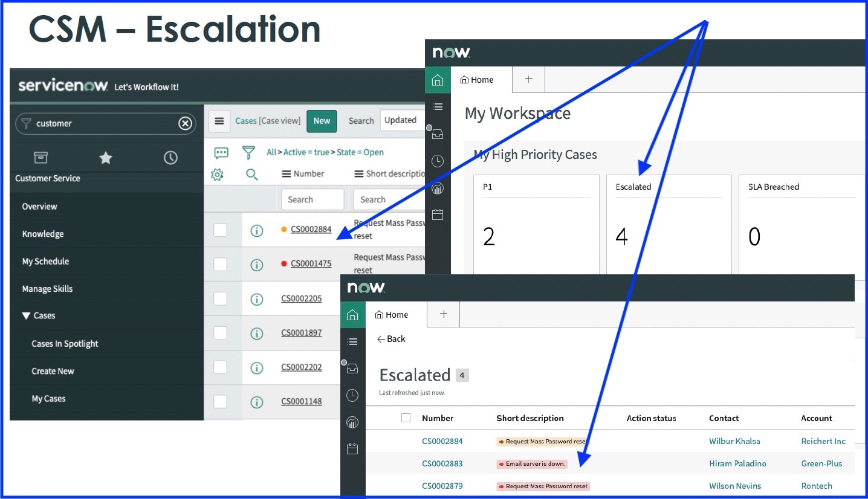868x499 pixels.
Task: Collapse the Cases section in the navigator
Action: 25,315
